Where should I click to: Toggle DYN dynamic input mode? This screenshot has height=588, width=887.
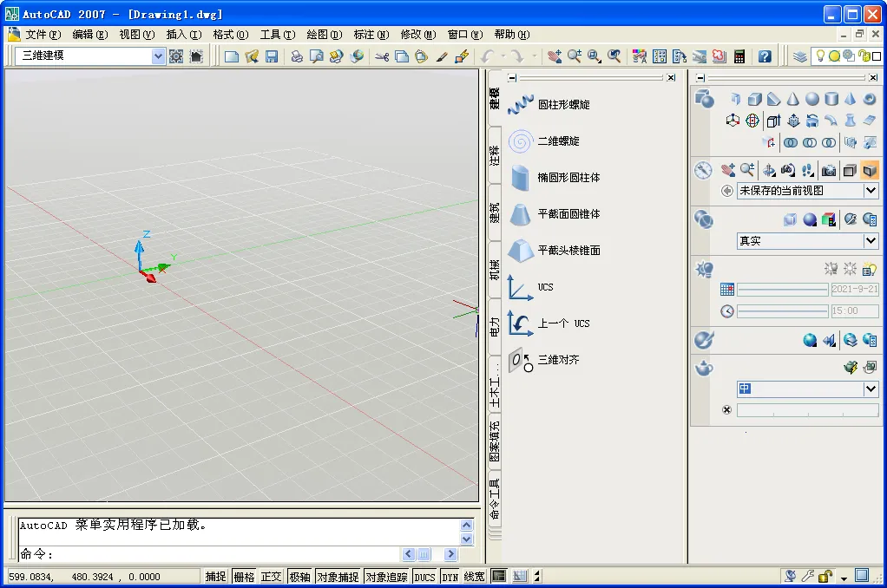coord(450,575)
